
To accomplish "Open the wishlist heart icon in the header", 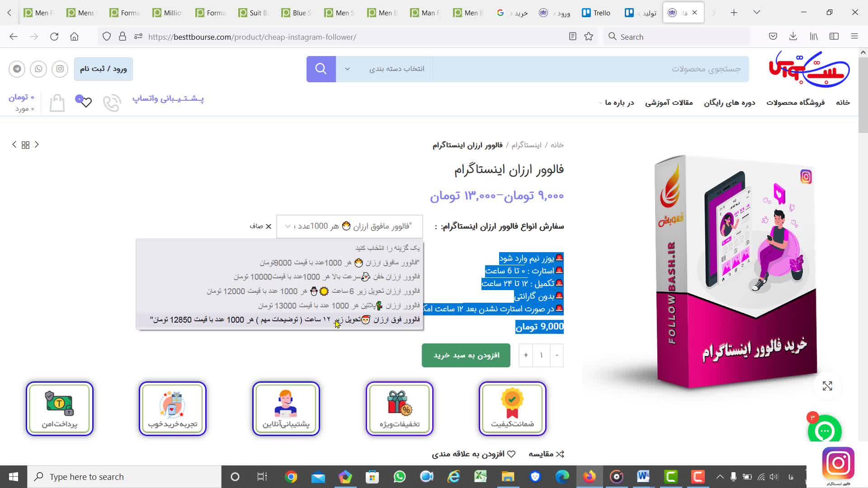I will (x=86, y=103).
